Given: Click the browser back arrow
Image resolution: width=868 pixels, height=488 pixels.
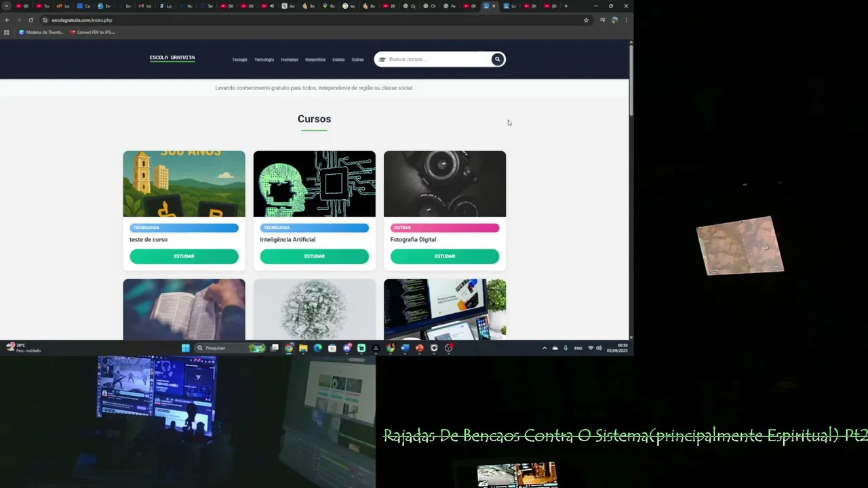Looking at the screenshot, I should pyautogui.click(x=7, y=20).
